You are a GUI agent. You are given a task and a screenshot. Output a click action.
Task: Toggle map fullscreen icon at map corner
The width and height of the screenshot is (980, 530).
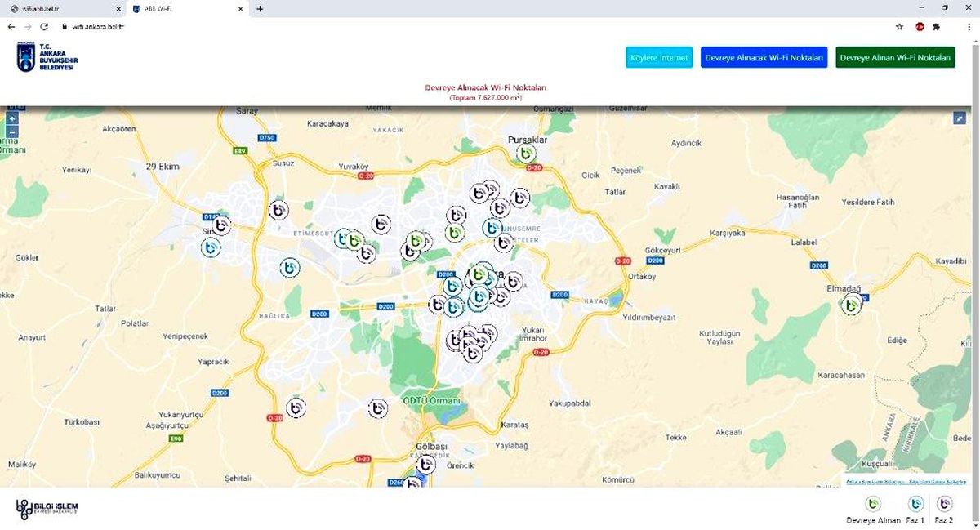[960, 118]
